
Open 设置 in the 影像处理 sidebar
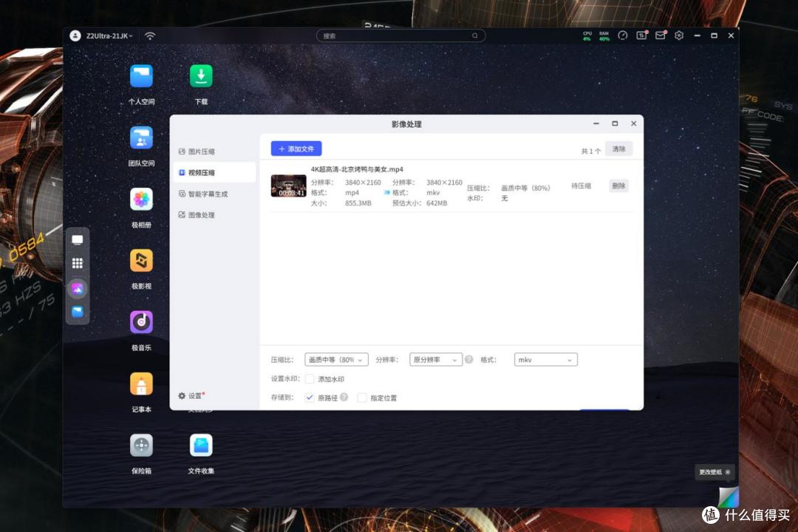191,395
